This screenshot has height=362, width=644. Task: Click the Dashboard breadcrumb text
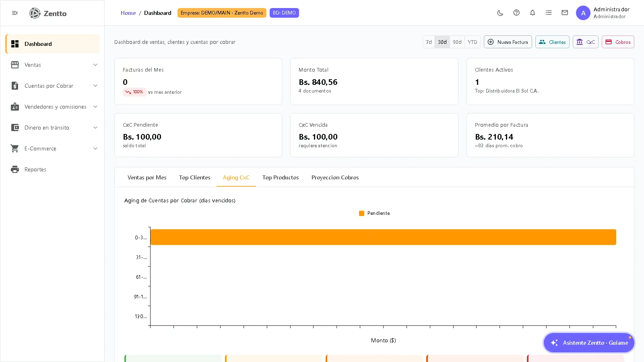pos(158,13)
